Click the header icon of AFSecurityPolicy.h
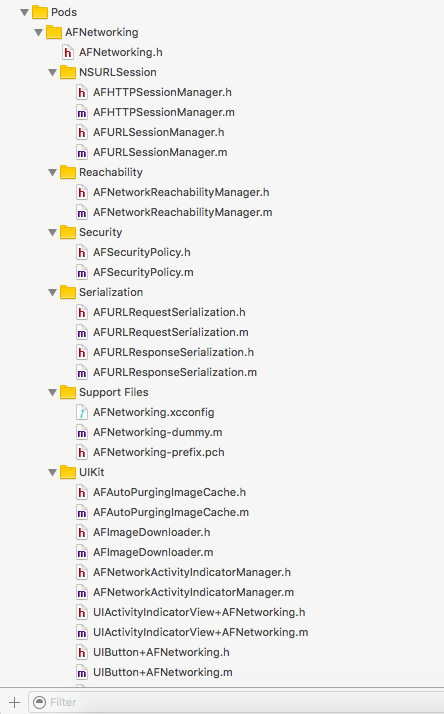Image resolution: width=444 pixels, height=714 pixels. click(82, 252)
